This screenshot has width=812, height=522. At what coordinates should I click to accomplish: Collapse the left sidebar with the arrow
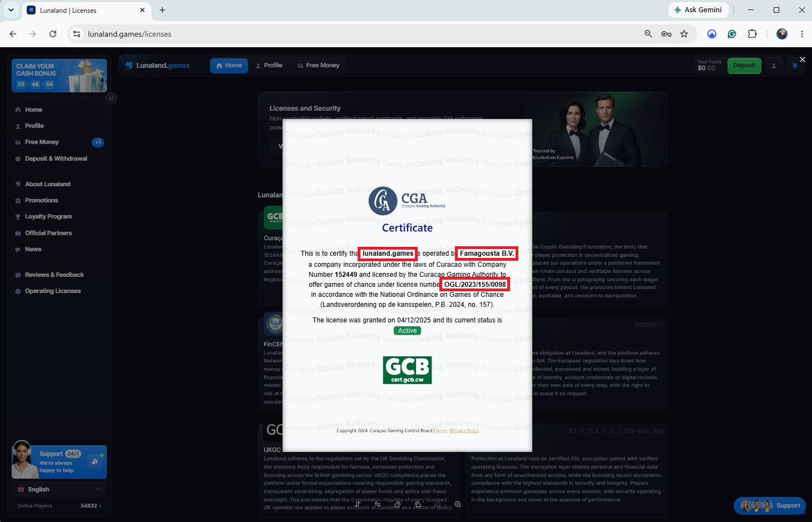point(111,98)
